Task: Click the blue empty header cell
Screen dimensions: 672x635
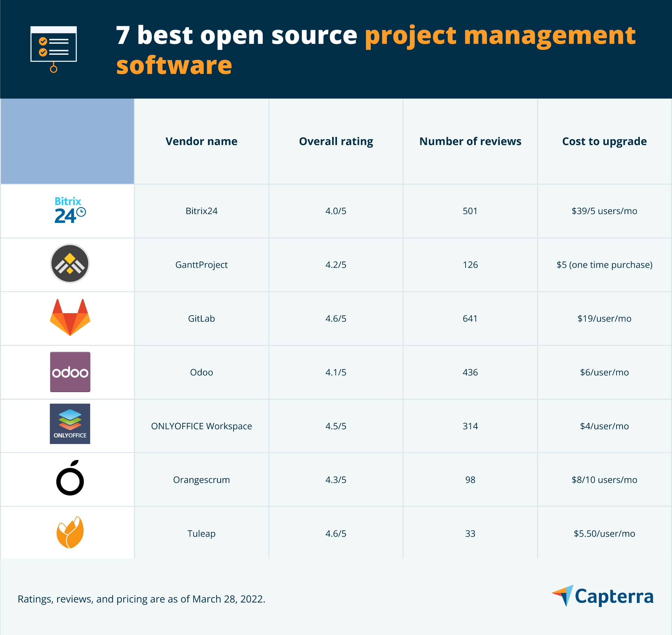Action: click(67, 141)
